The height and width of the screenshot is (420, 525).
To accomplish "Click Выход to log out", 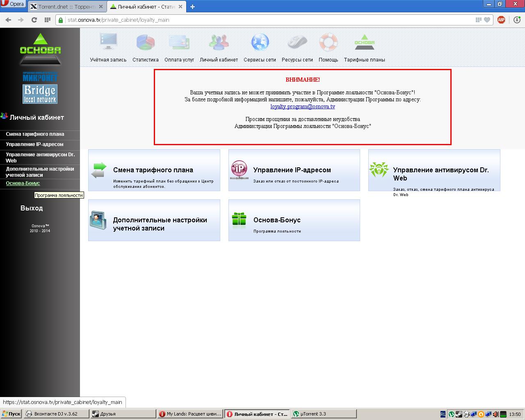I will 32,208.
